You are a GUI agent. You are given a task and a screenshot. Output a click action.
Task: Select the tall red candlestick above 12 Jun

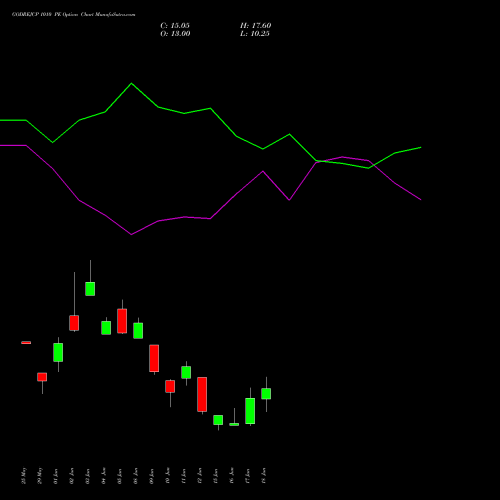click(x=202, y=394)
